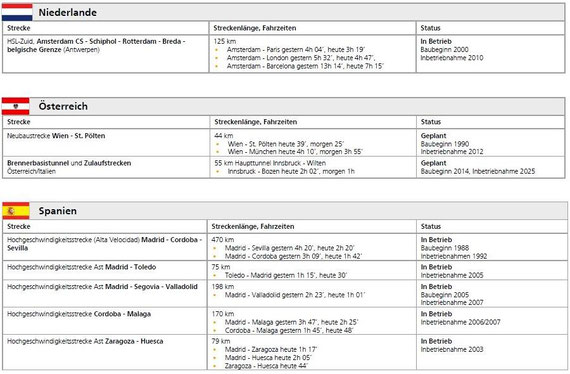Click 'Strecke' header in Niederlande table
The width and height of the screenshot is (570, 374).
pos(19,28)
